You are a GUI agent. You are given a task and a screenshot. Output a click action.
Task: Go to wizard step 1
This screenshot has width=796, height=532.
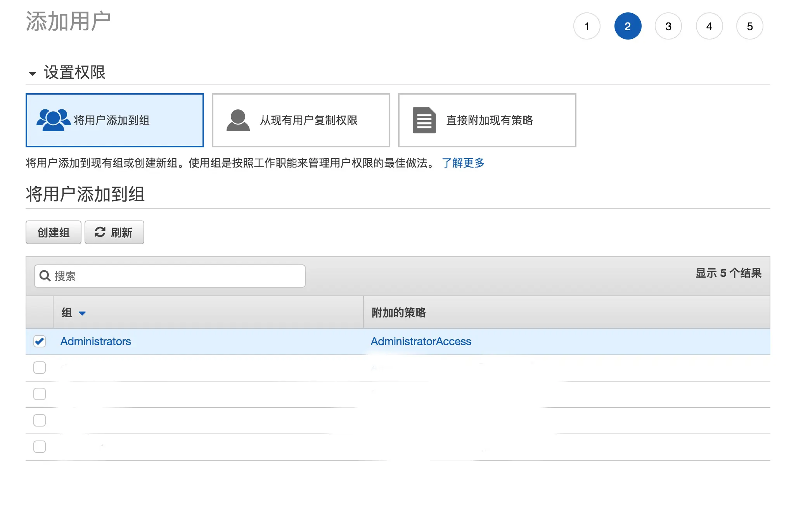coord(587,26)
